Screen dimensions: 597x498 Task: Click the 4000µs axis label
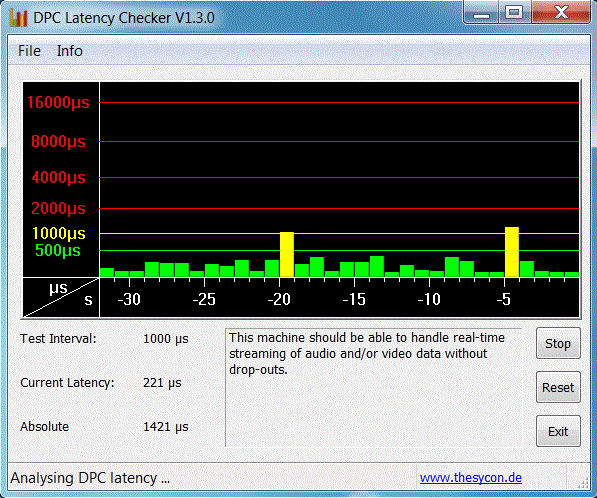58,177
